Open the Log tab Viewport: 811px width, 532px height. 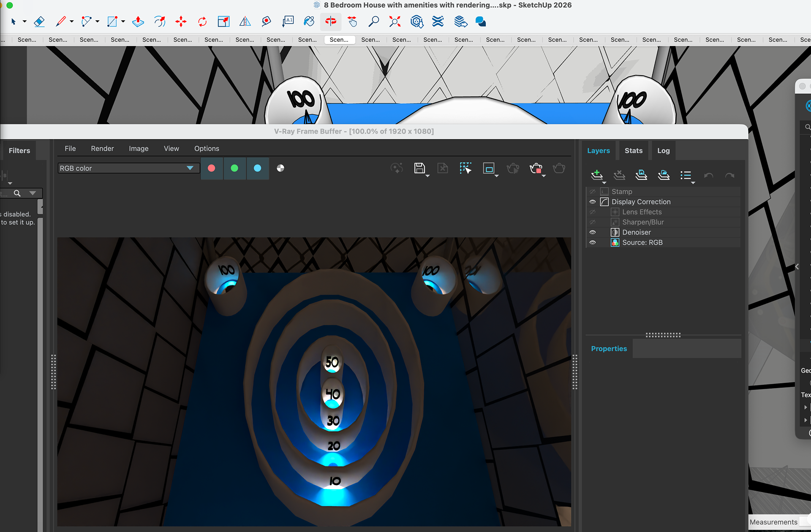tap(663, 151)
